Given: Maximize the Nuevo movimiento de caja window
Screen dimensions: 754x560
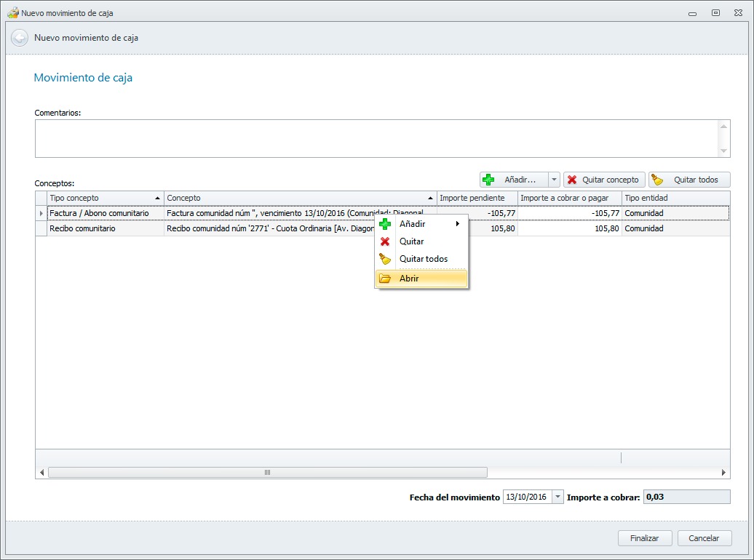Looking at the screenshot, I should [715, 13].
